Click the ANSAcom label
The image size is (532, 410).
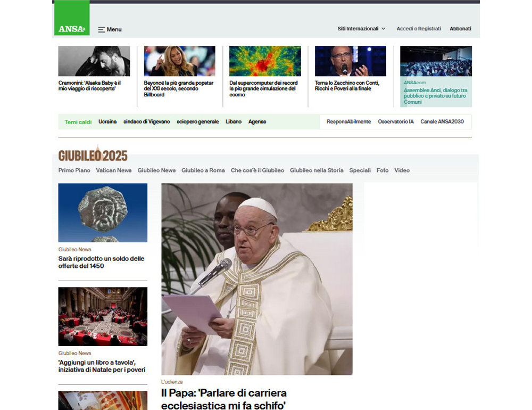pos(414,83)
